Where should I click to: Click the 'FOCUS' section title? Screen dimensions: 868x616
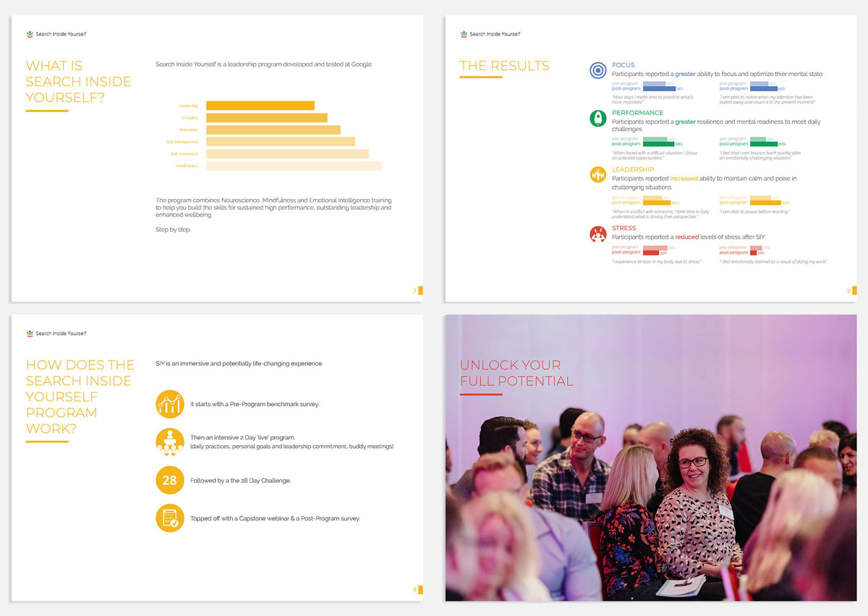pos(623,65)
